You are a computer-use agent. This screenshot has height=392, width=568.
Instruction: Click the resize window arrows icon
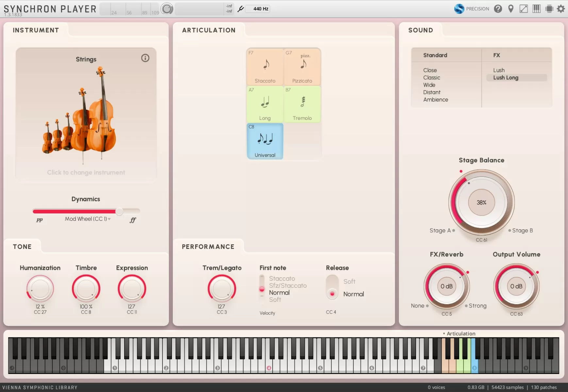pyautogui.click(x=524, y=9)
